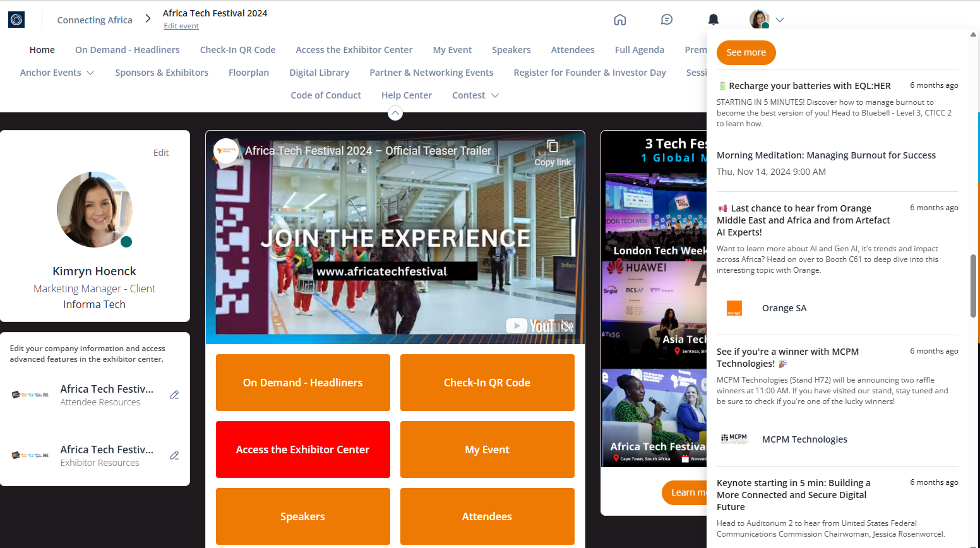Image resolution: width=980 pixels, height=548 pixels.
Task: Expand the Anchor Events dropdown
Action: [90, 73]
